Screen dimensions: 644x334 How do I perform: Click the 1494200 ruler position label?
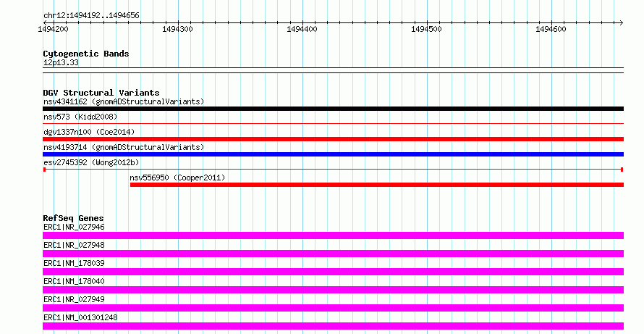(53, 29)
